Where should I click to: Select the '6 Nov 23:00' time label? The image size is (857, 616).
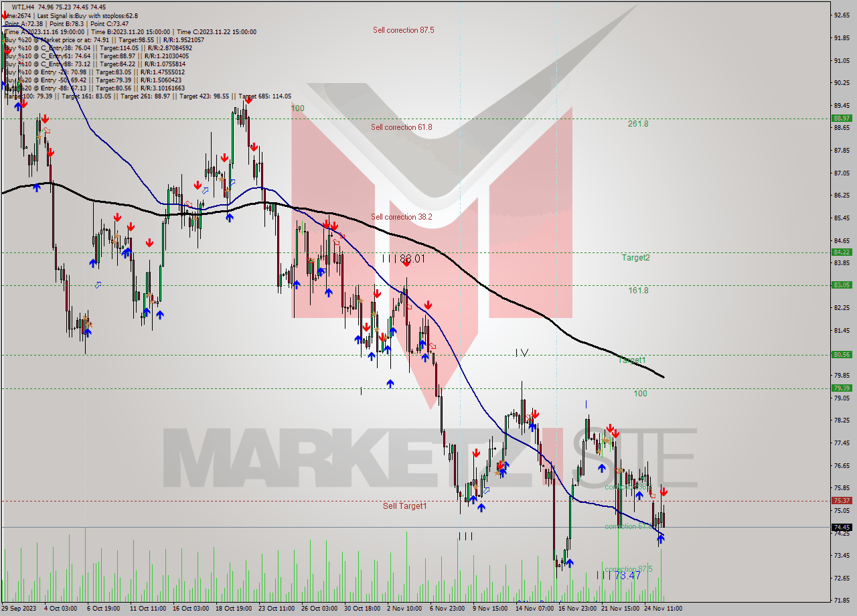point(447,609)
